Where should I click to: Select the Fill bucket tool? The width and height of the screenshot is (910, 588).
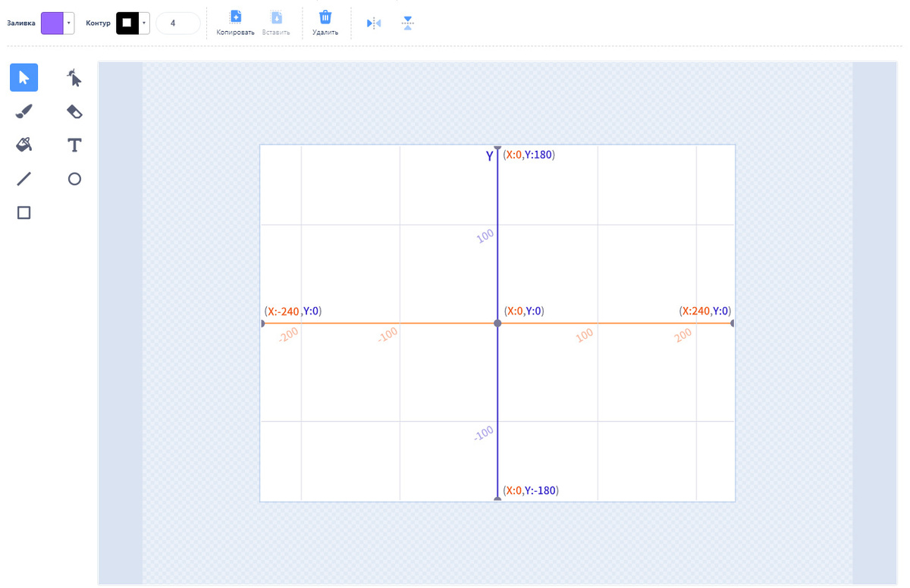(24, 145)
